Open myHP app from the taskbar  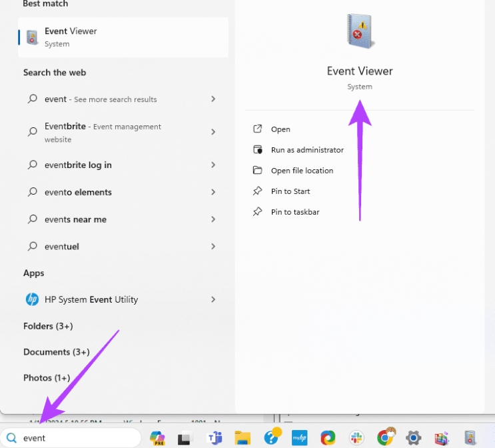(x=299, y=438)
